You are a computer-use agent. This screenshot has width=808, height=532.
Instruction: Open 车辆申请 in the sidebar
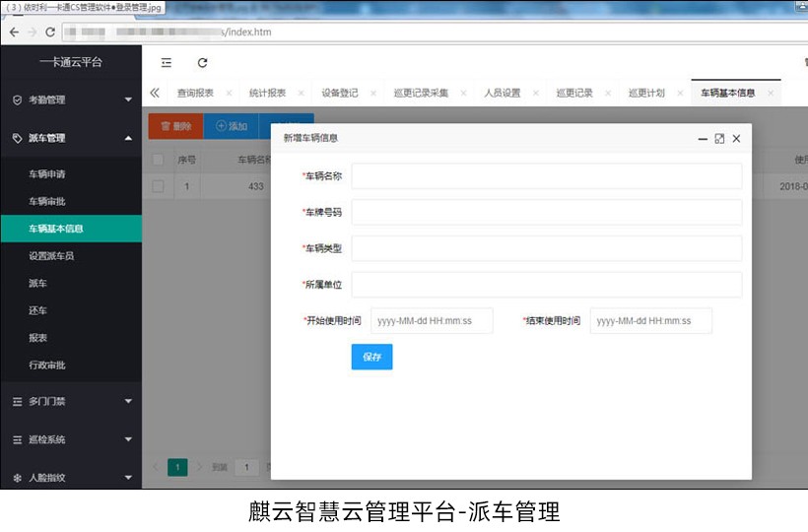click(x=47, y=174)
